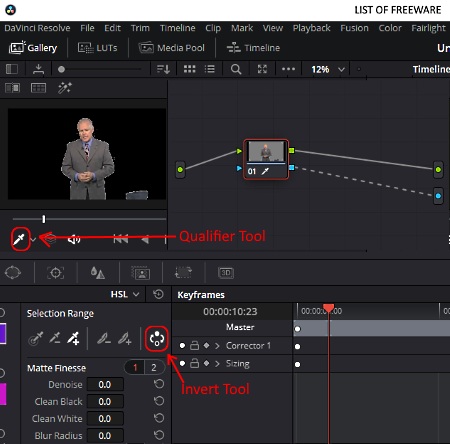Open the Timeline menu
The height and width of the screenshot is (444, 450).
[x=177, y=28]
